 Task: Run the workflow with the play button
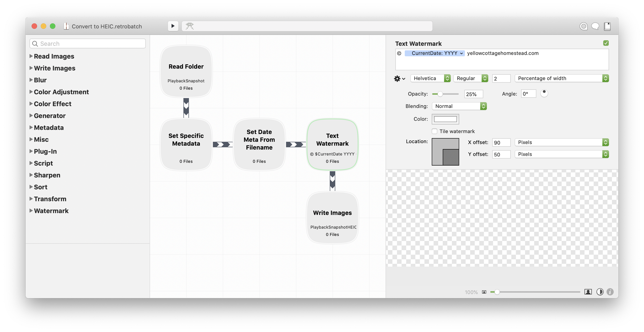click(173, 26)
